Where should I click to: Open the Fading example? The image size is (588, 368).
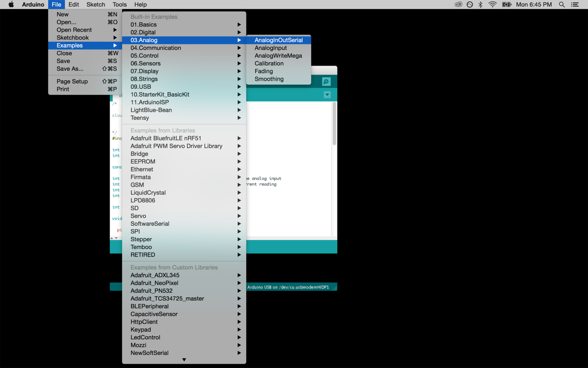click(278, 71)
